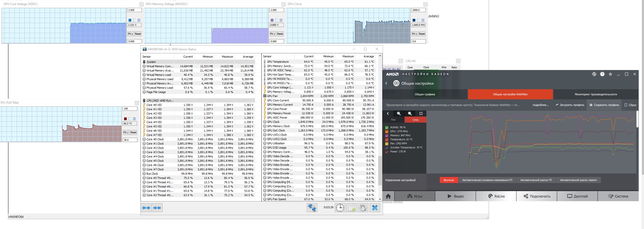644x229 pixels.
Task: Click the globe icon next to Общие настройки
Action: 396,83
